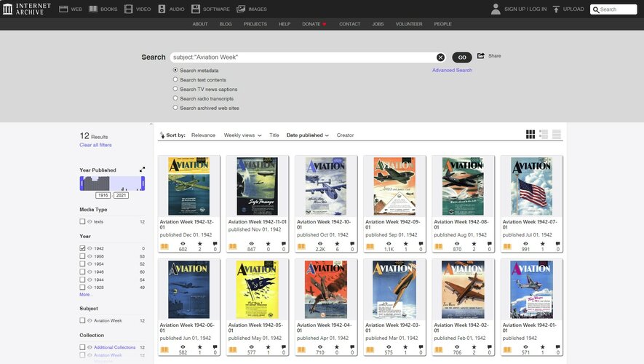Click the main search query field
Image resolution: width=644 pixels, height=364 pixels.
pos(303,57)
